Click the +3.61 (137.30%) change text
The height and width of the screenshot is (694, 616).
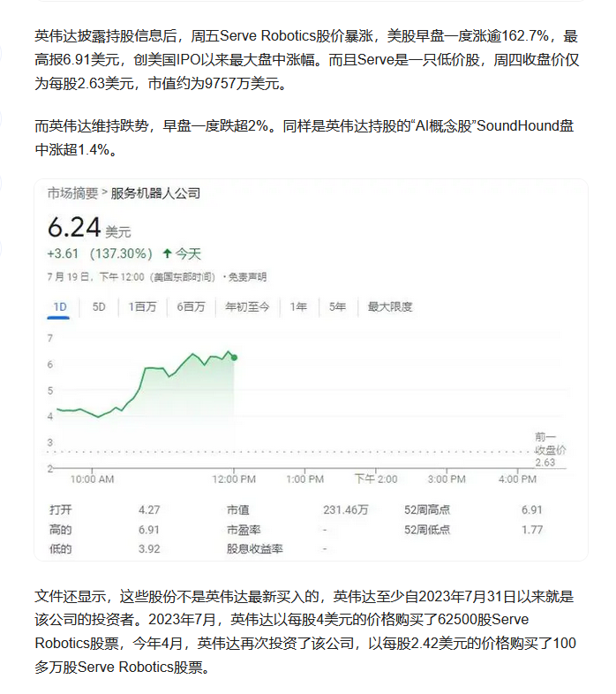pos(100,253)
